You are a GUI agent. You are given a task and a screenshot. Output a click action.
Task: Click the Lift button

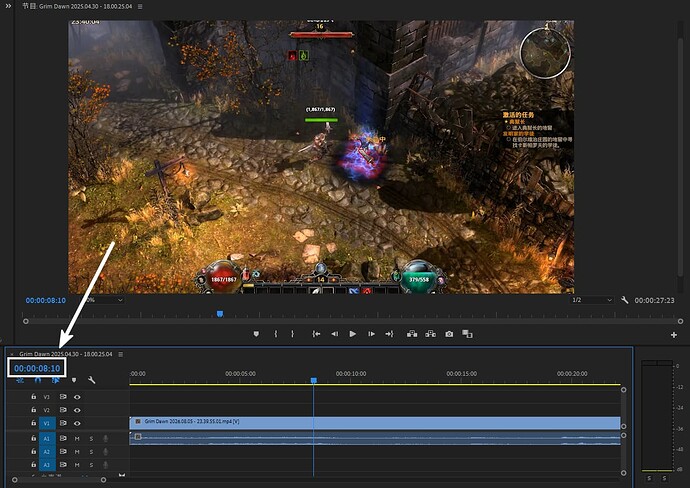point(412,334)
